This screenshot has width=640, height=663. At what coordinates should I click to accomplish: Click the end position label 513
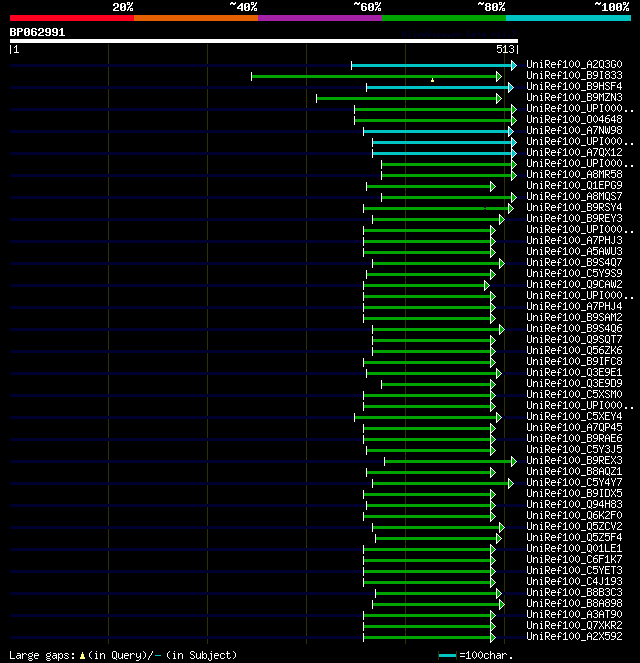click(x=505, y=49)
